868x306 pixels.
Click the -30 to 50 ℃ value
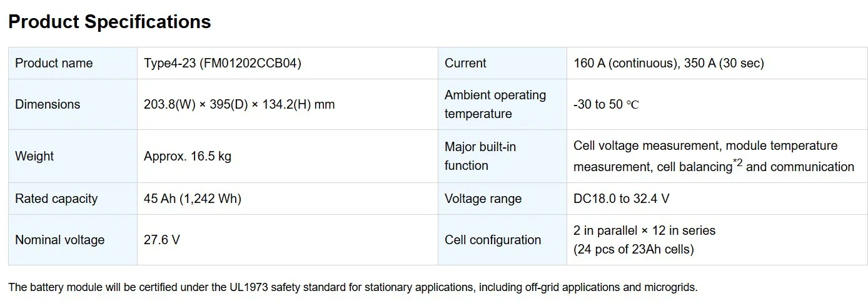[x=605, y=104]
